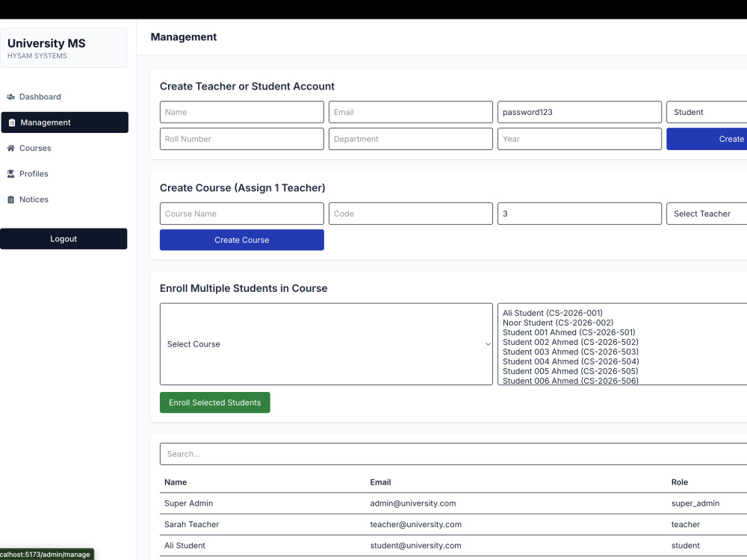The width and height of the screenshot is (747, 560).
Task: Click the teacher role cell
Action: 686,524
